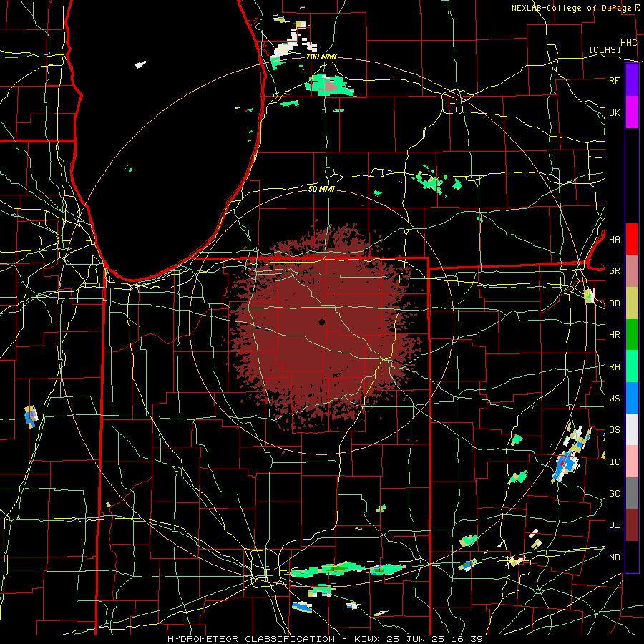
Task: Click the gray GC legend swatch
Action: point(632,493)
